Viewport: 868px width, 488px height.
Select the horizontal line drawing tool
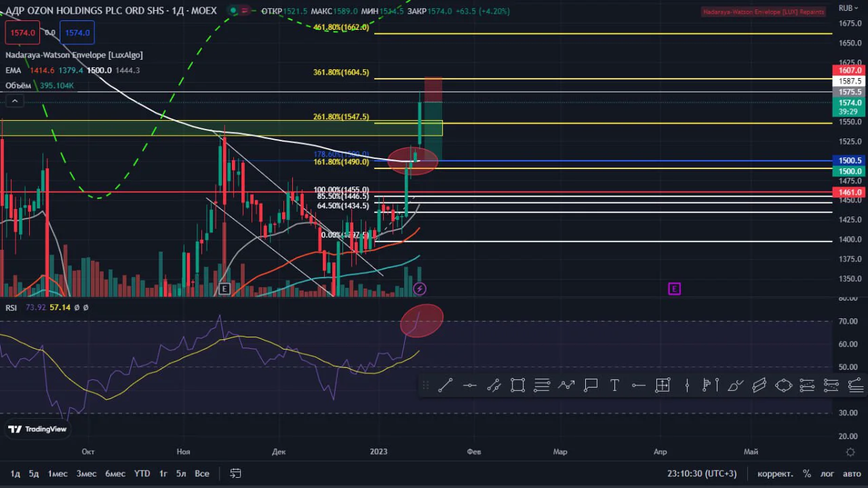[x=469, y=386]
